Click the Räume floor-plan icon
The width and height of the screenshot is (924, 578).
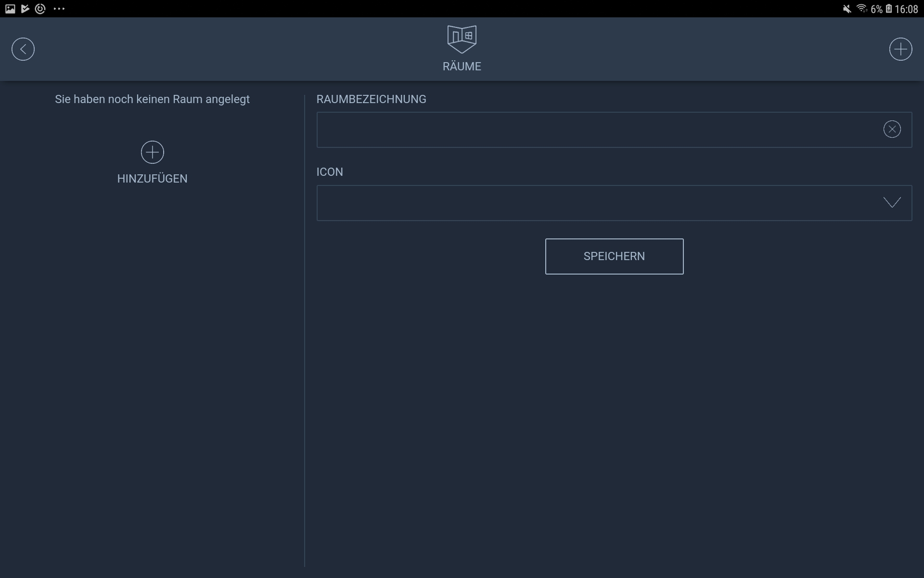[462, 39]
